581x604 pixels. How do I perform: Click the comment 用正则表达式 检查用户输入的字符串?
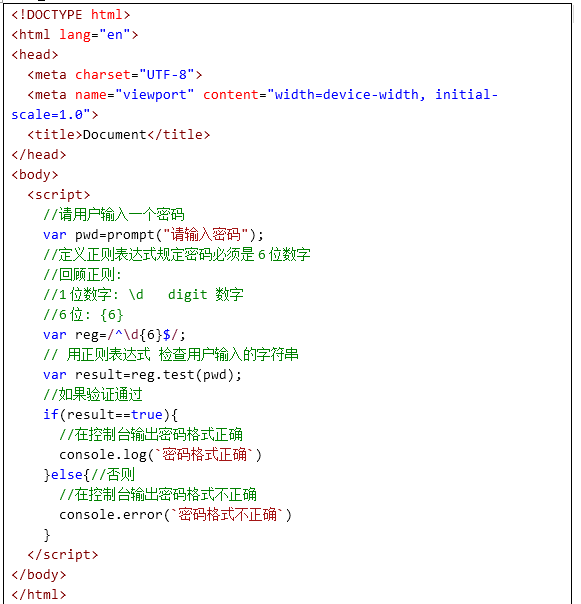tap(171, 355)
